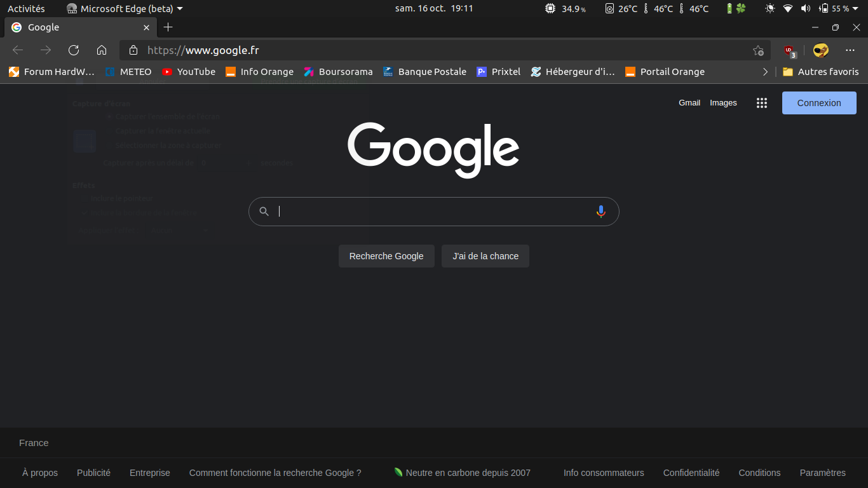Close the Google tab
The height and width of the screenshot is (488, 868).
[x=146, y=27]
